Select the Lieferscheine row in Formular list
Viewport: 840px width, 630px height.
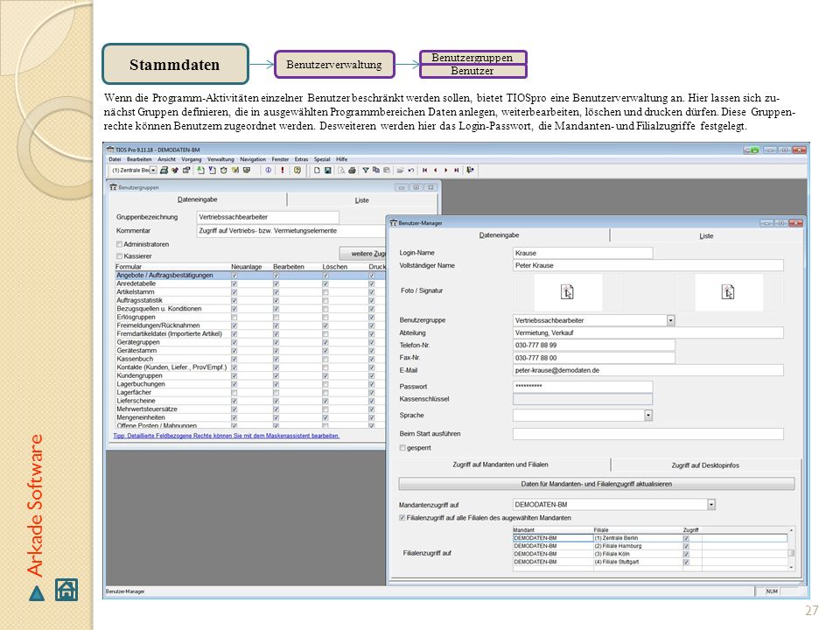249,401
